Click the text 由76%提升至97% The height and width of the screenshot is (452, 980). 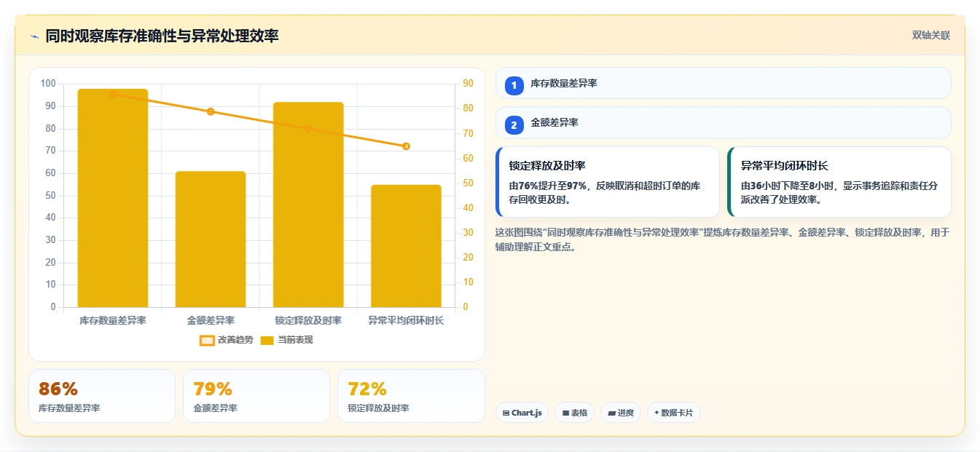coord(548,186)
